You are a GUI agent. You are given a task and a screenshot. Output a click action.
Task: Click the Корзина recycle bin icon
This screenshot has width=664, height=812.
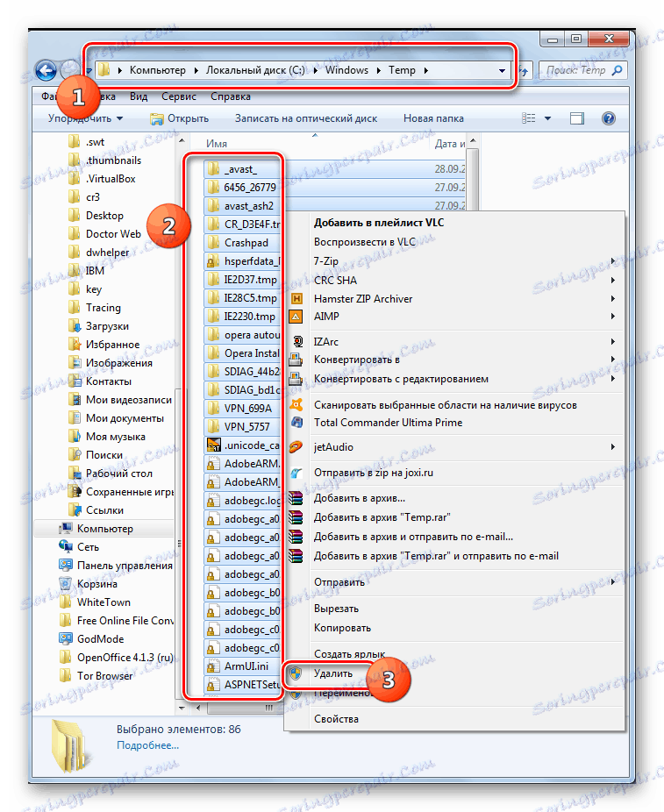pos(66,584)
